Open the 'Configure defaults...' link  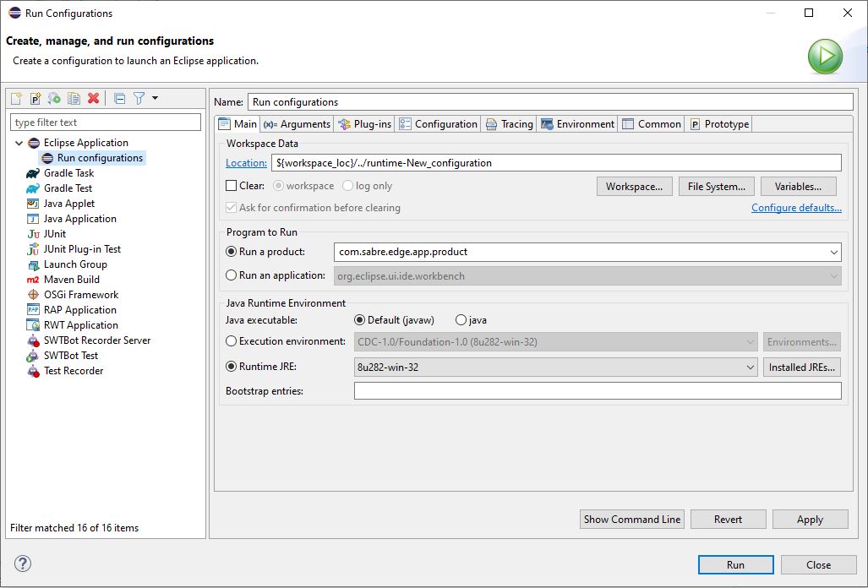pos(796,208)
